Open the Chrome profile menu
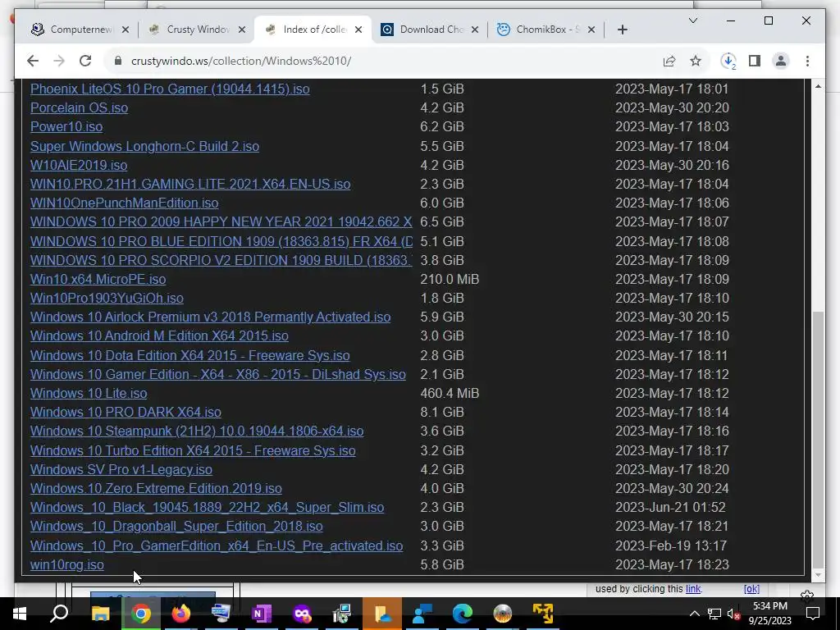This screenshot has height=630, width=840. click(781, 61)
